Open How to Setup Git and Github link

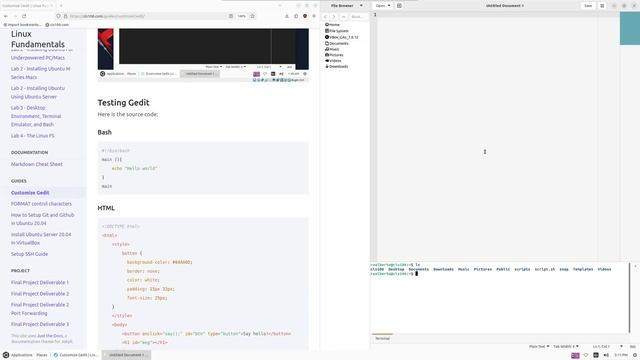click(x=42, y=219)
